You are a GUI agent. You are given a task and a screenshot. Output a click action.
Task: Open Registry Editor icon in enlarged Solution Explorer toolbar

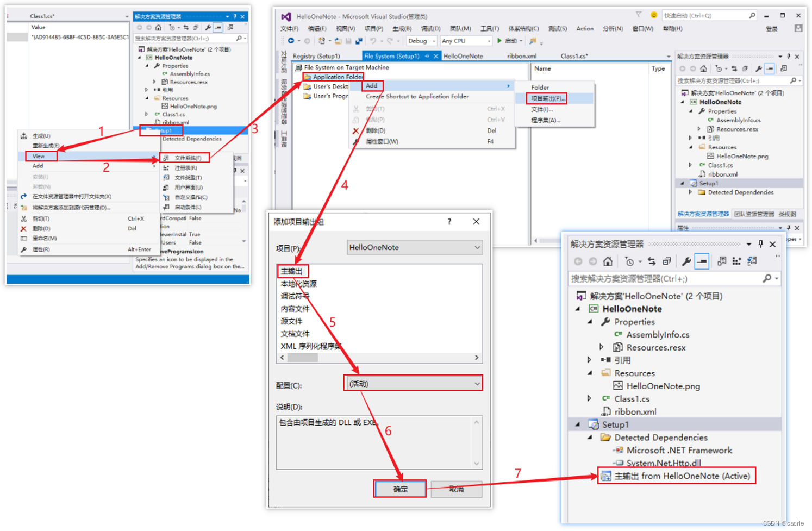736,261
